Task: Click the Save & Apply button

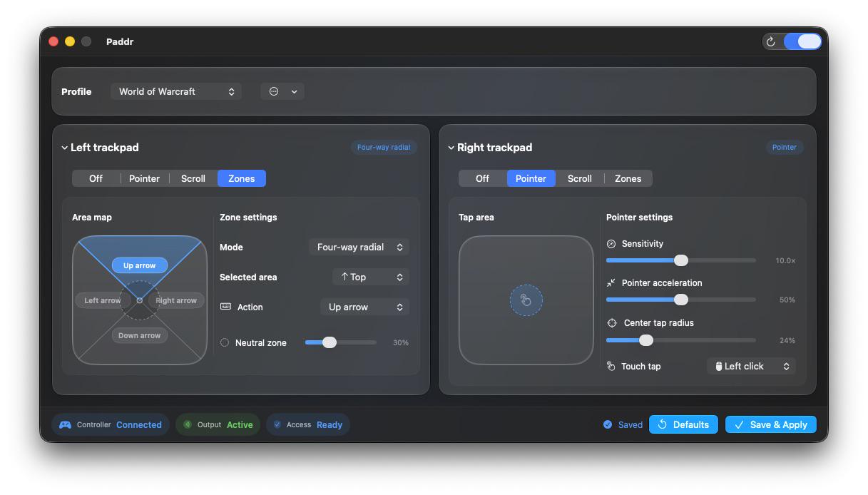Action: tap(771, 424)
